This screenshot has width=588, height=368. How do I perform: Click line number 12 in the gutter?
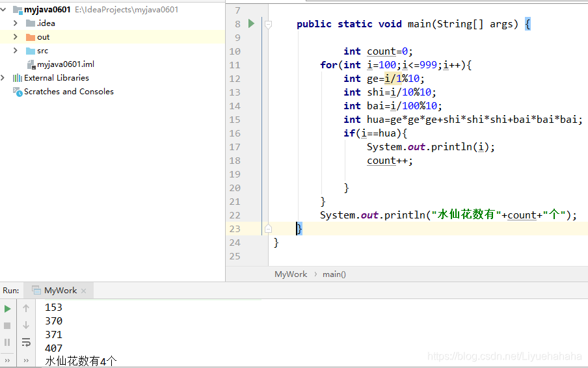pyautogui.click(x=235, y=79)
